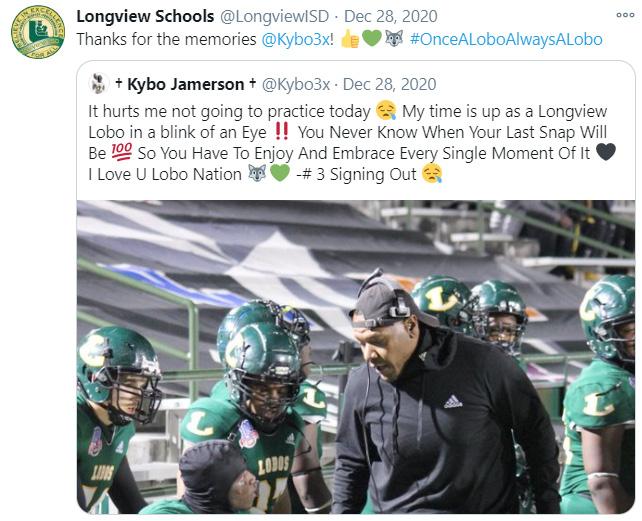Open the @Kybo3x mention link
Image resolution: width=642 pixels, height=521 pixels.
pyautogui.click(x=296, y=40)
